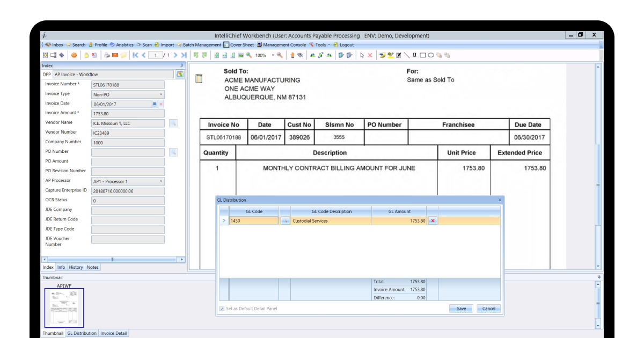Select the rectangle annotation tool
Screen dimensions: 644x338
coord(423,55)
